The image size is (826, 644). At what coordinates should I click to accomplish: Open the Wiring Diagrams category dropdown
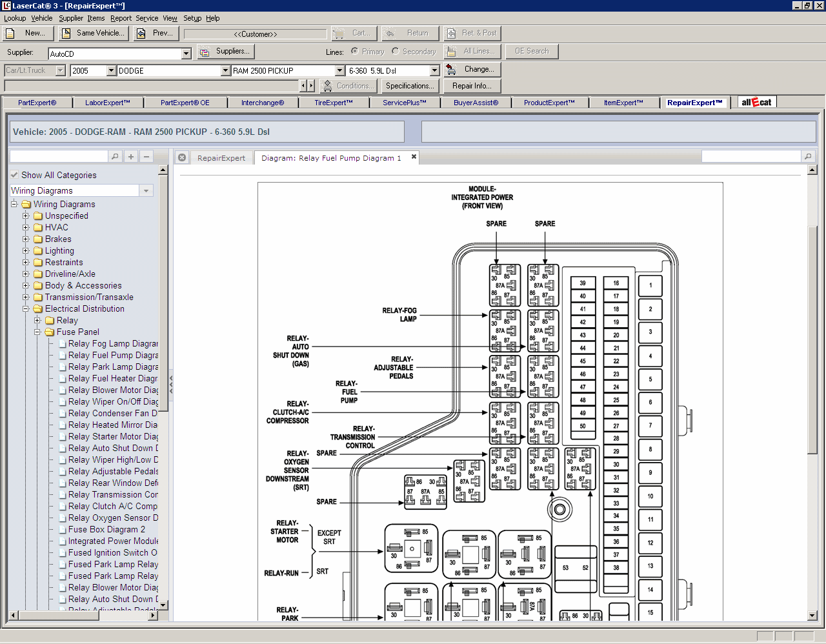click(146, 191)
